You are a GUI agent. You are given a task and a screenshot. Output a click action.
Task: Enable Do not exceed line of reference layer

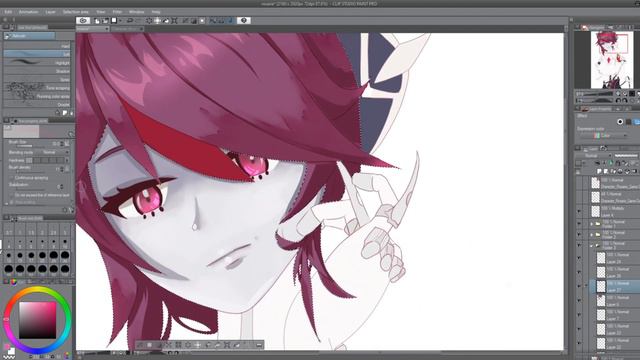(11, 195)
